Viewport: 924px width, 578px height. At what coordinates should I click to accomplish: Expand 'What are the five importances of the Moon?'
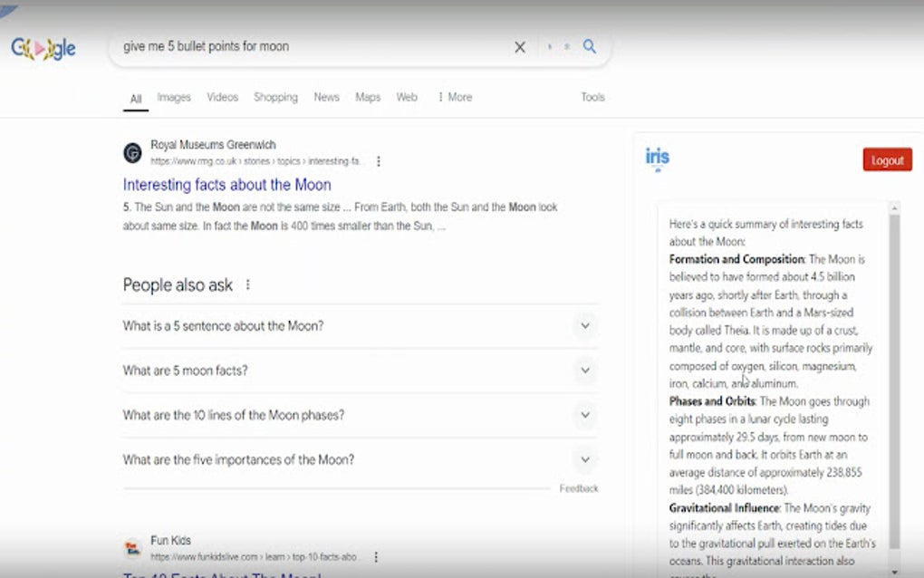(585, 459)
